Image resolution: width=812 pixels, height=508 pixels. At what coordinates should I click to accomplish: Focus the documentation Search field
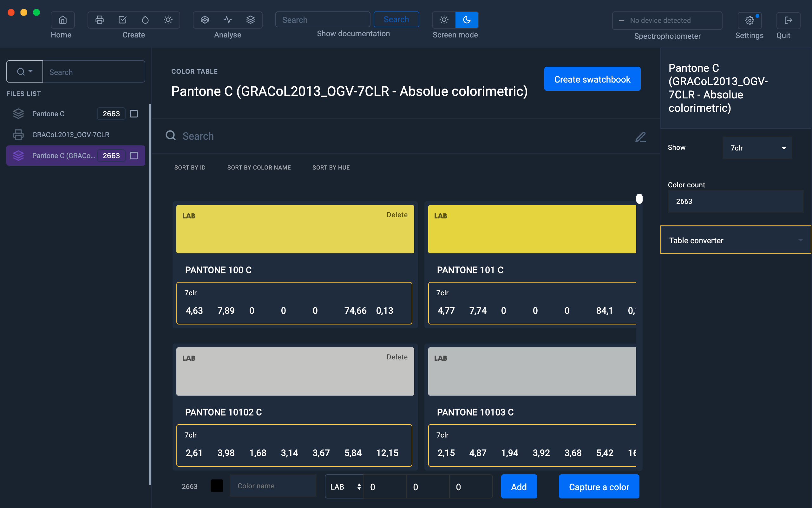[323, 19]
